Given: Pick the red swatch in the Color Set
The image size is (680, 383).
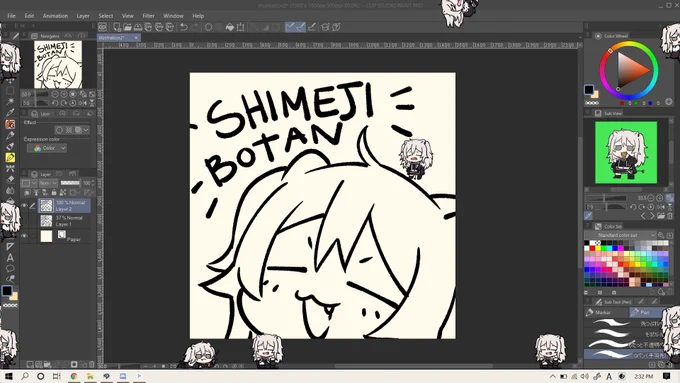Looking at the screenshot, I should [592, 249].
